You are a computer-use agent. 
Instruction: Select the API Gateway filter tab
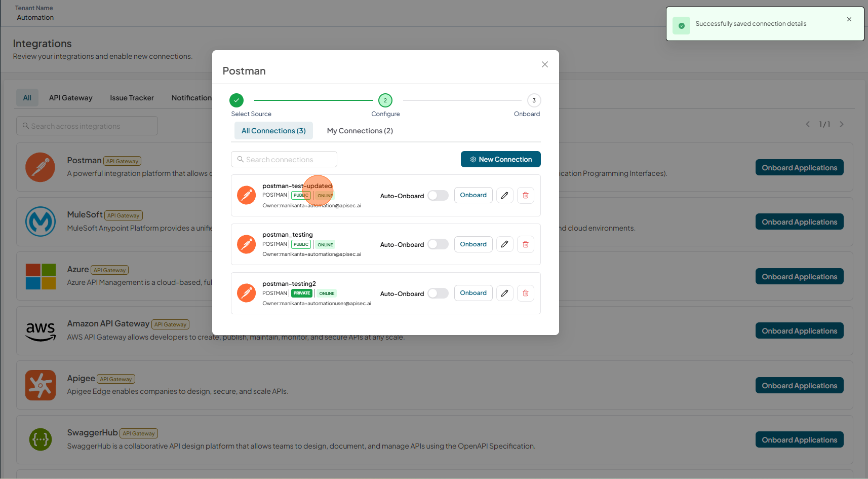click(x=71, y=98)
